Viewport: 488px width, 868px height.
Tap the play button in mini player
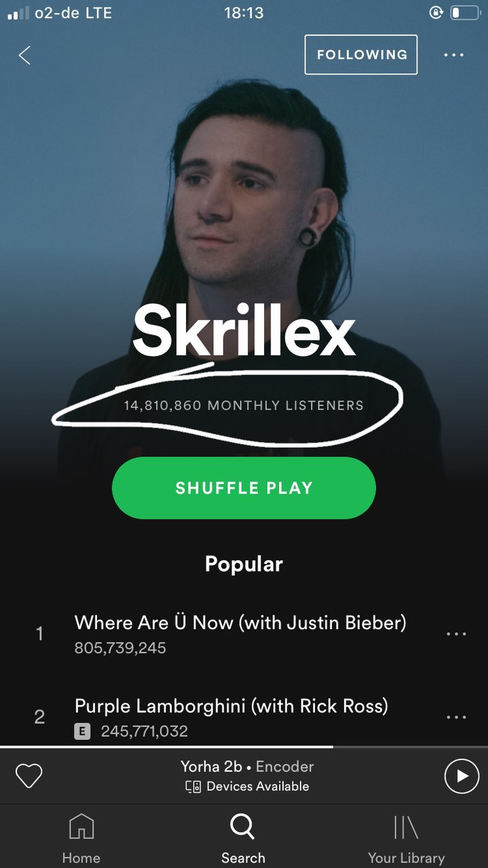tap(462, 776)
